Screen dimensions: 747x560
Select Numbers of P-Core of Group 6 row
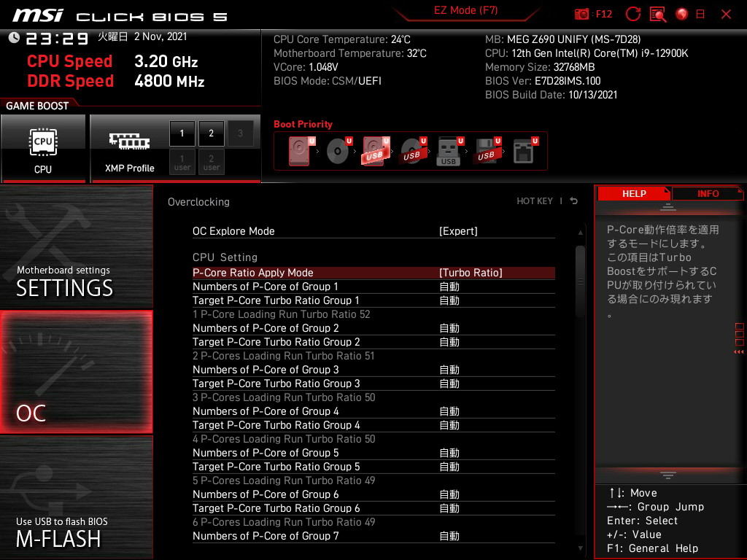pos(373,494)
